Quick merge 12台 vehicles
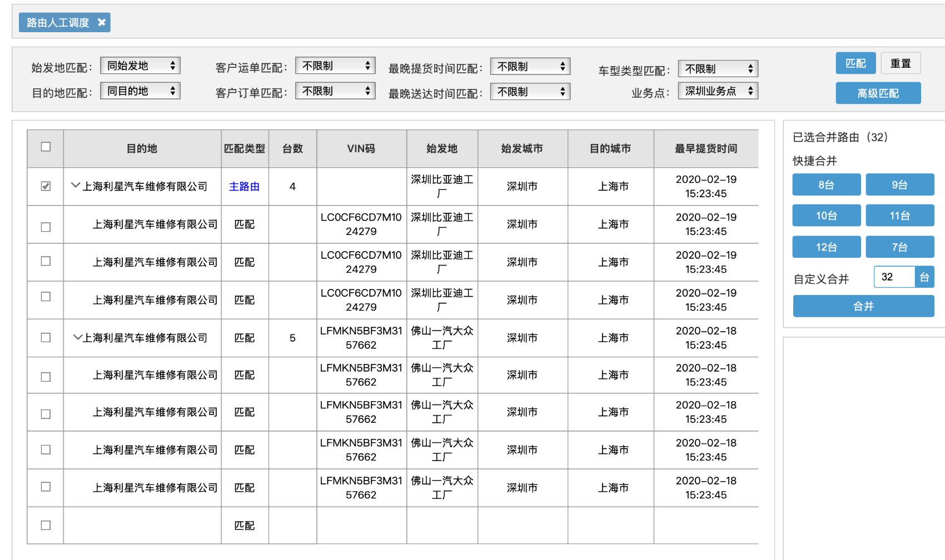945x560 pixels. (827, 247)
